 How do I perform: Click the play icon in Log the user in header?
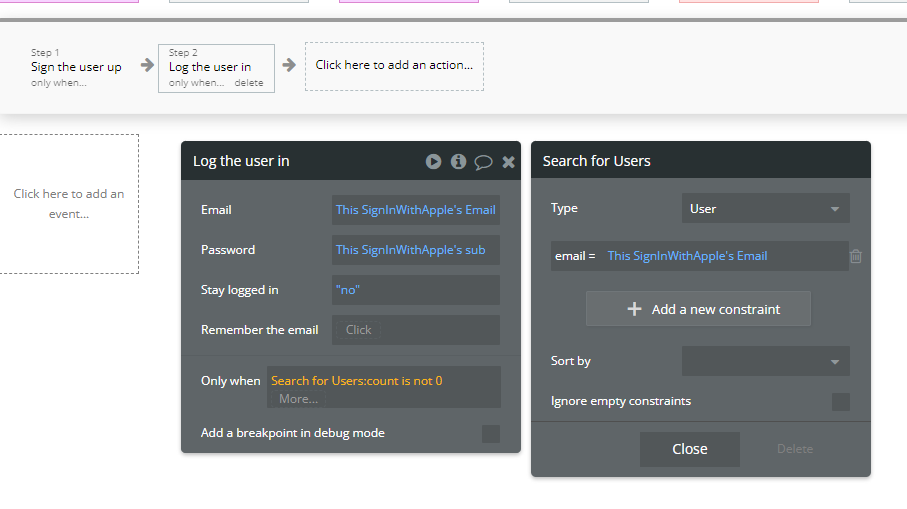[x=433, y=161]
